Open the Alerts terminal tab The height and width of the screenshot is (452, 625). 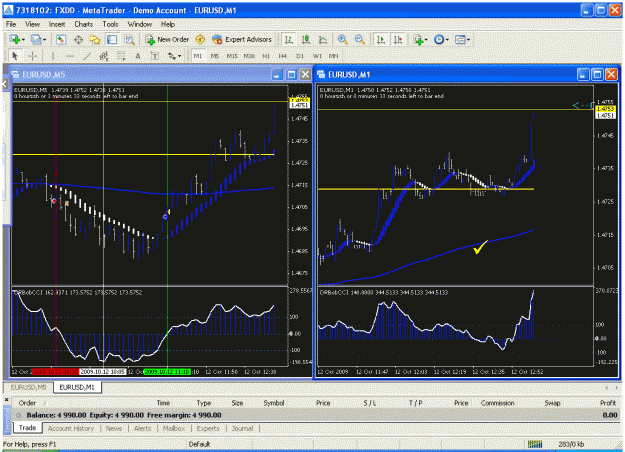142,428
